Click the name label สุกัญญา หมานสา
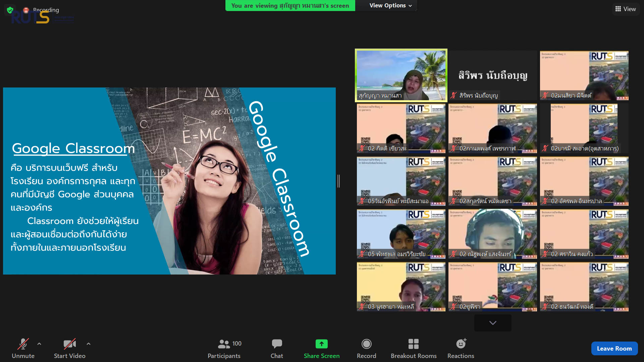Viewport: 644px width, 362px height. (380, 96)
